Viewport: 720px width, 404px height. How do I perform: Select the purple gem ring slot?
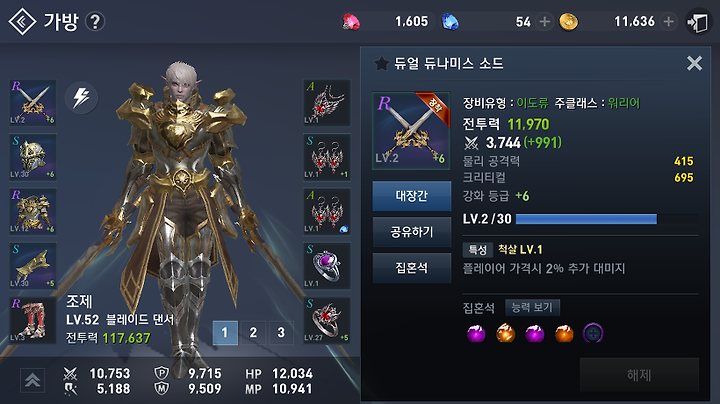326,265
